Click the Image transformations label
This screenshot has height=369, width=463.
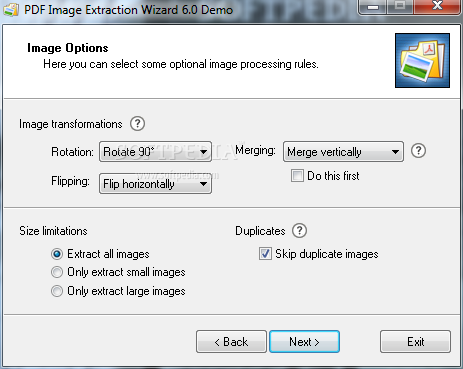(x=71, y=124)
